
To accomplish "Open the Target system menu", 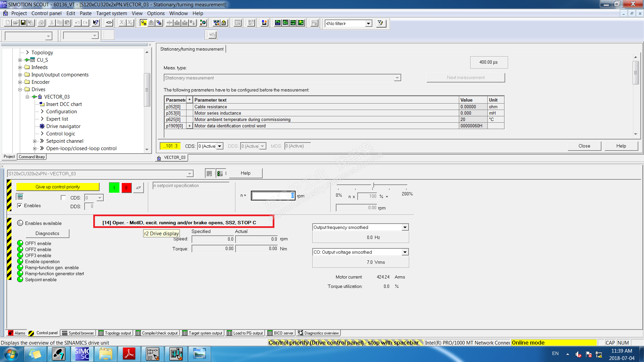I will (111, 13).
